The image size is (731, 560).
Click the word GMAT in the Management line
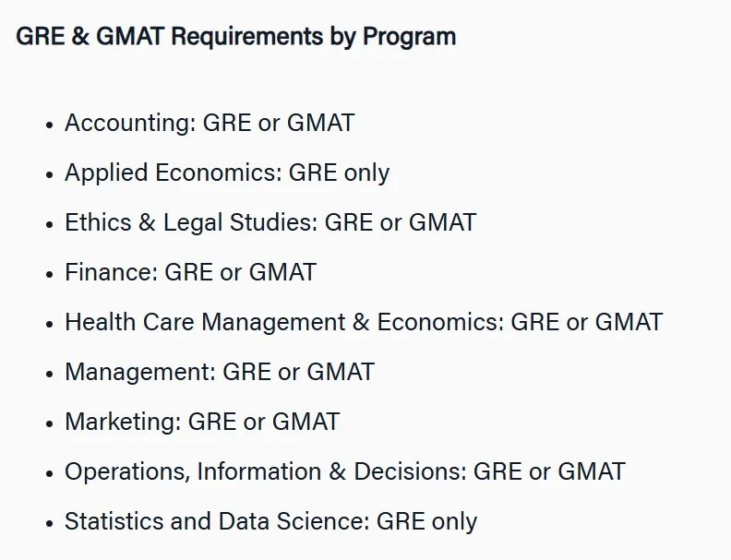(x=341, y=372)
